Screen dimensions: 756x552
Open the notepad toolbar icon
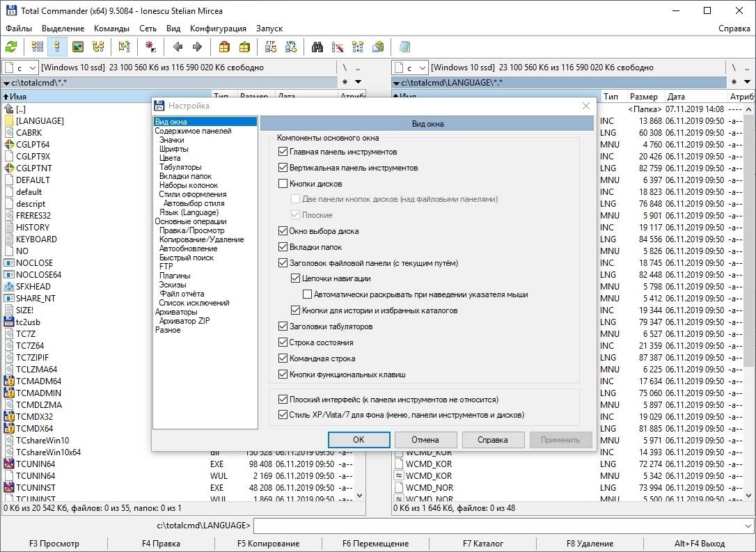tap(404, 47)
